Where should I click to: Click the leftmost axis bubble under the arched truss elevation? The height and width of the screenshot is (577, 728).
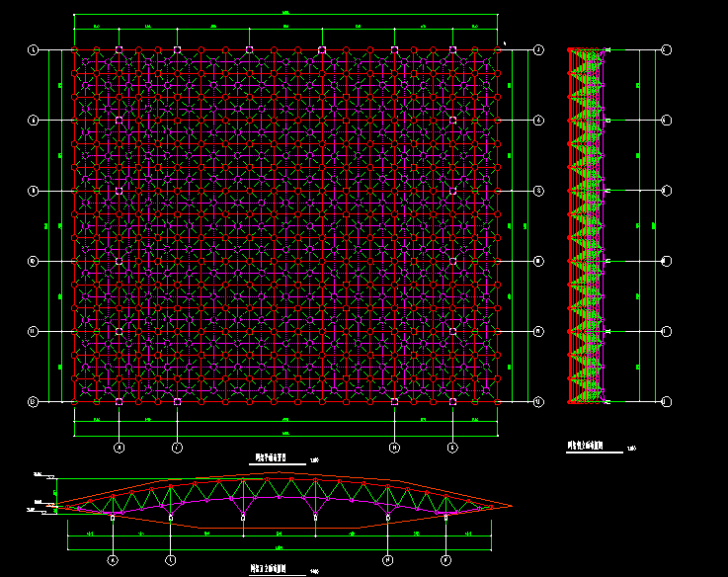112,560
